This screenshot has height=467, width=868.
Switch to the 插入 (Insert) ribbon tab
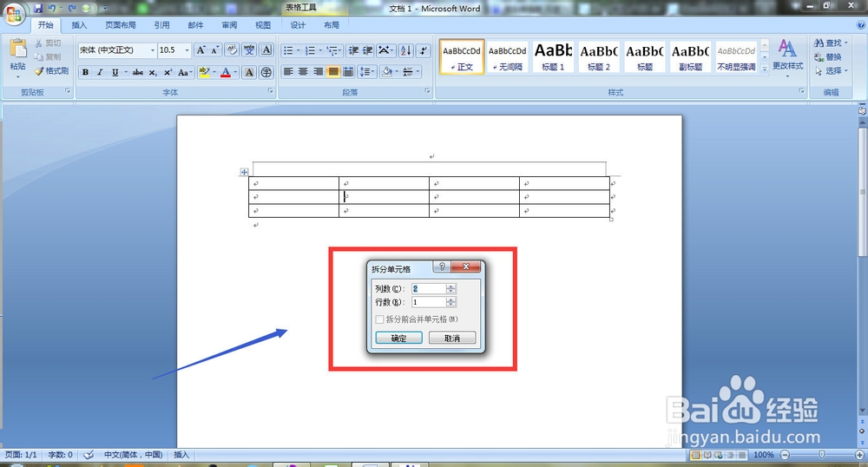point(79,25)
